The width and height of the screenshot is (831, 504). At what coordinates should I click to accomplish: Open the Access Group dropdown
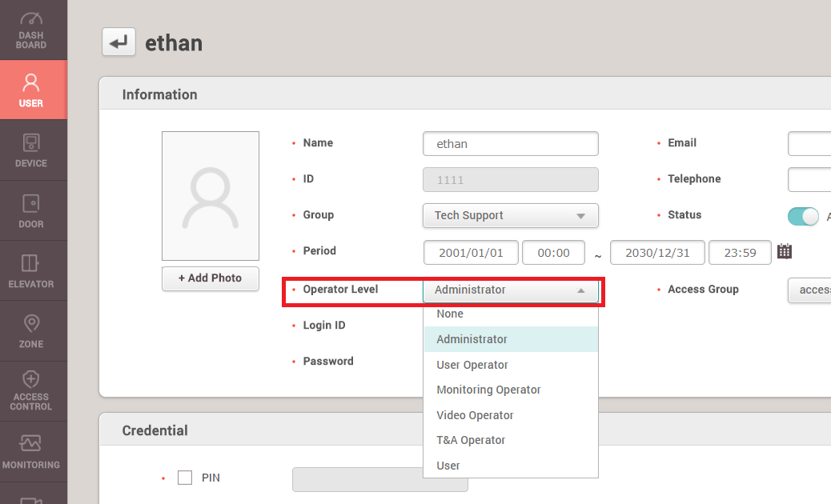[x=809, y=290]
